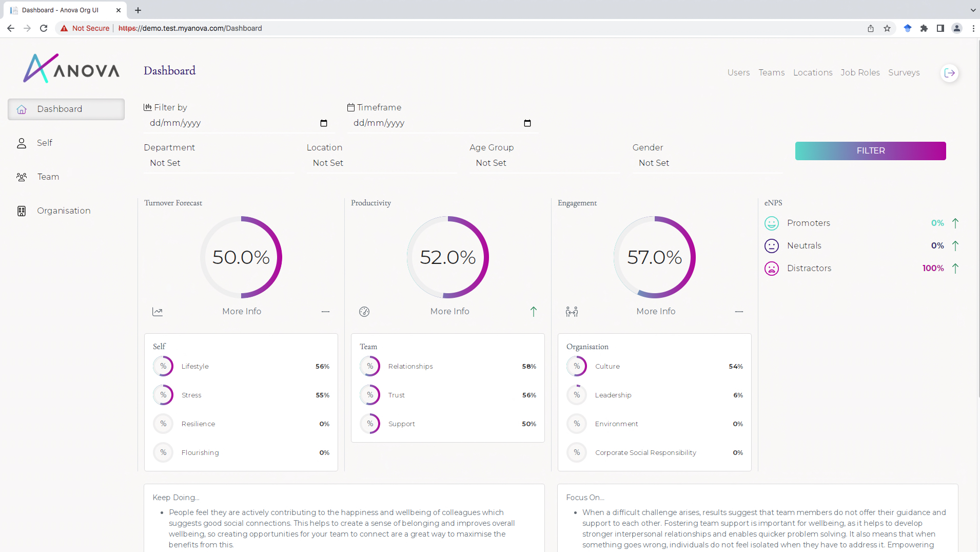Open More Info under Productivity

449,312
